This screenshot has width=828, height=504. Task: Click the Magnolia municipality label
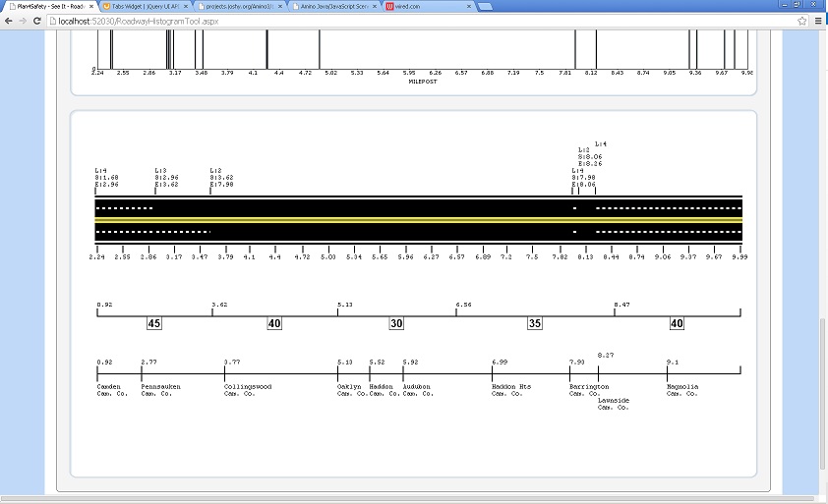pos(682,390)
